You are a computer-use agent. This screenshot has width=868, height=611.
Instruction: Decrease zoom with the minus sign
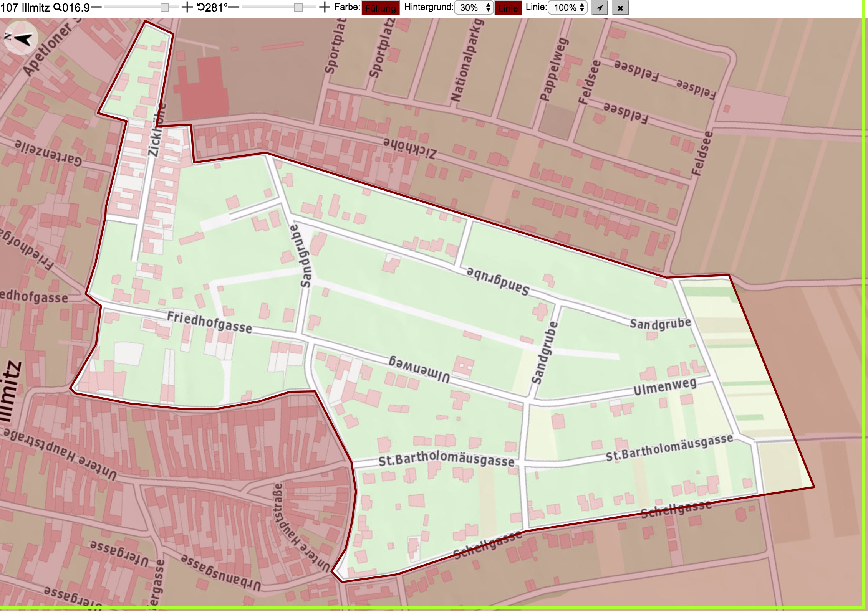click(x=96, y=7)
